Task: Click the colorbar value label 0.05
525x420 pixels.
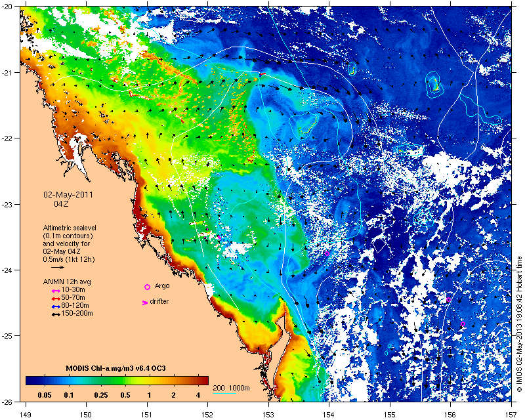Action: [x=45, y=395]
